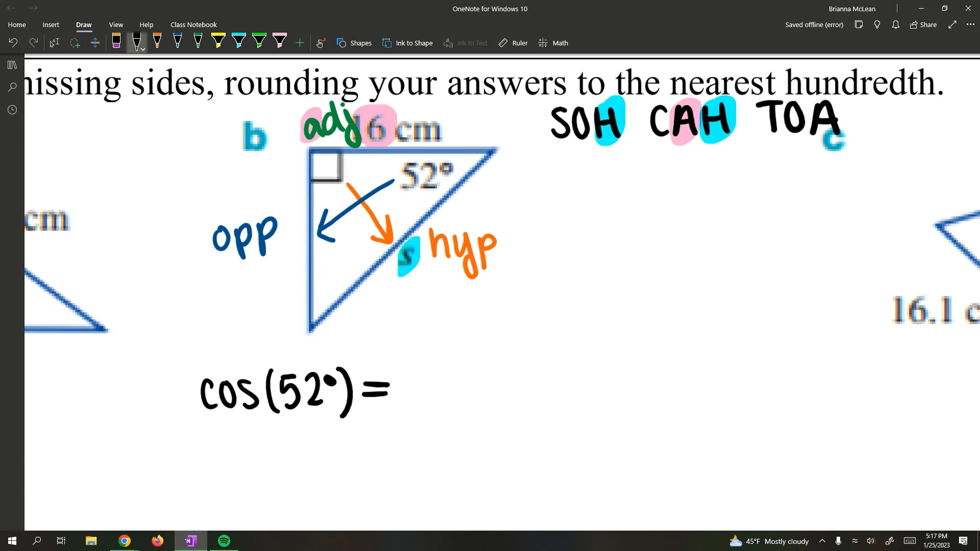Screen dimensions: 980x551
Task: Activate the Lasso Select tool
Action: tap(75, 43)
